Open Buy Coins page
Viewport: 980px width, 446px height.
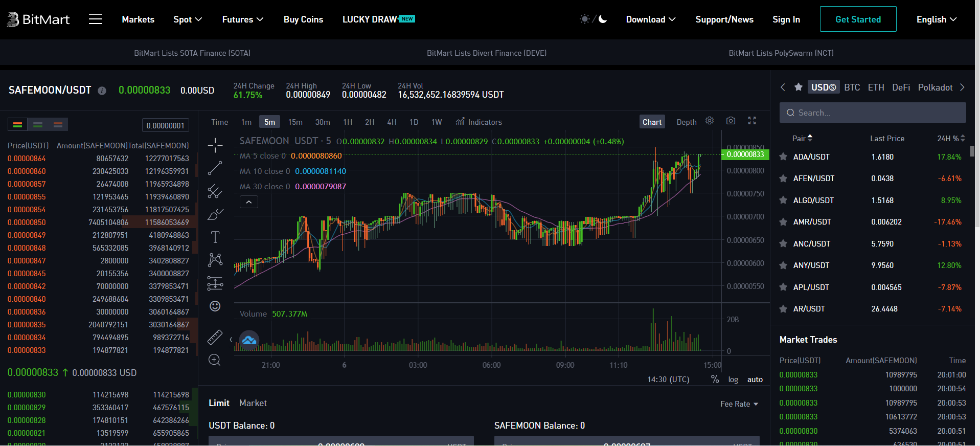304,19
